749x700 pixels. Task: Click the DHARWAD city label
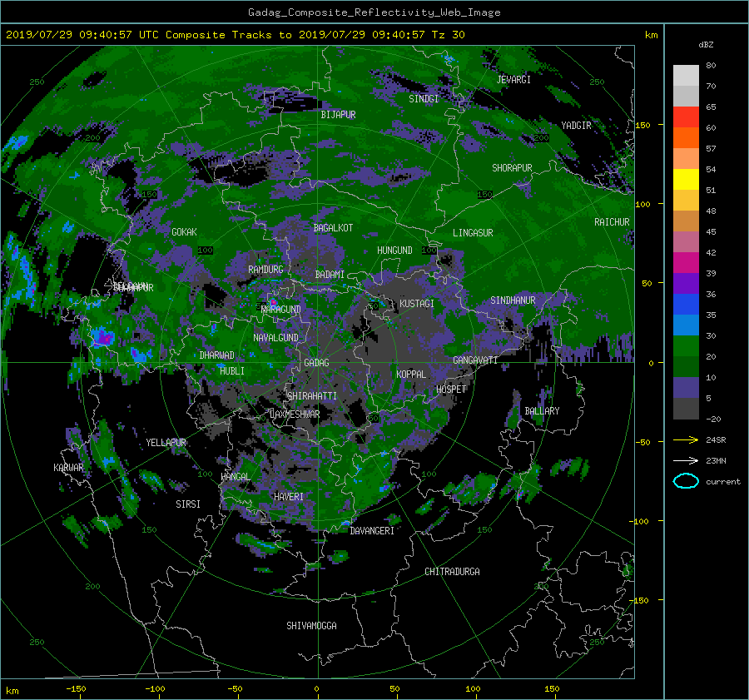pos(216,355)
